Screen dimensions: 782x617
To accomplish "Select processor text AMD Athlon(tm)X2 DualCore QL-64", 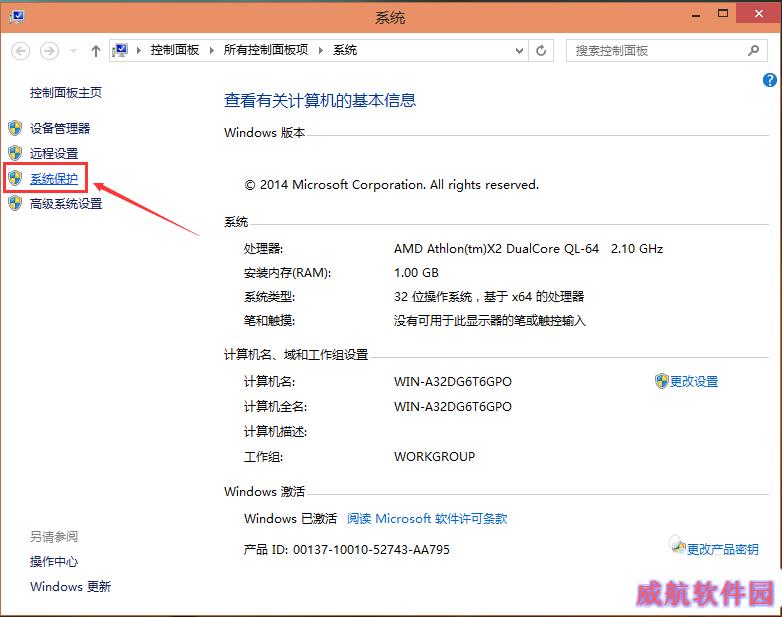I will 496,248.
